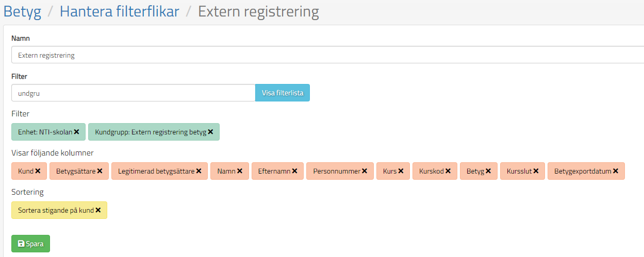644x257 pixels.
Task: Remove the Namn column tag
Action: coord(240,171)
